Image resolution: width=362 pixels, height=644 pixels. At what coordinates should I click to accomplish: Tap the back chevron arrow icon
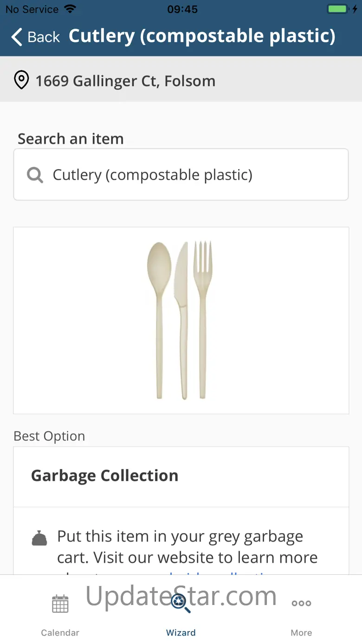click(x=17, y=37)
